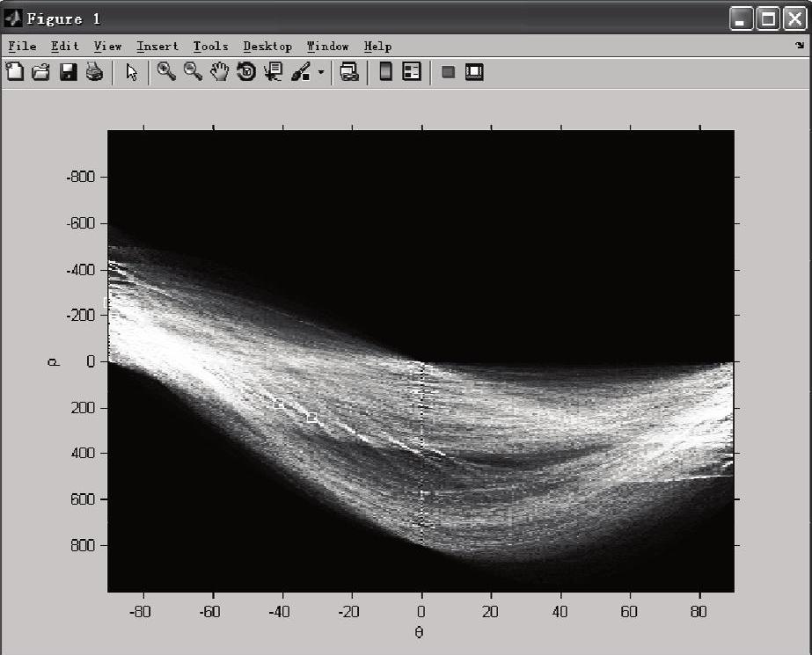Activate the Zoom In magnifier tool
The height and width of the screenshot is (655, 812).
point(166,71)
